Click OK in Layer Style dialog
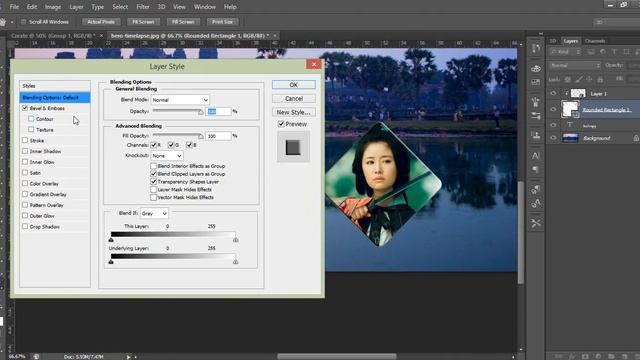 [294, 85]
